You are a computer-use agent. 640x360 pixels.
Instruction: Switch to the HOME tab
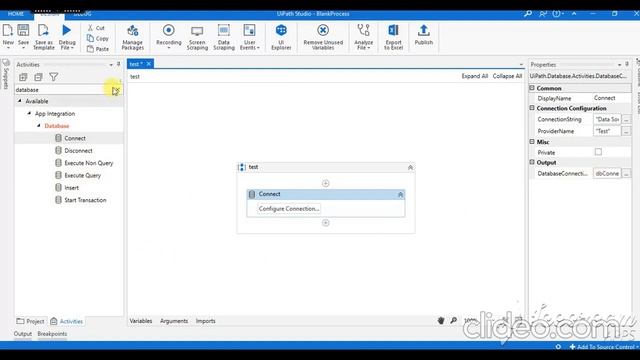click(x=16, y=14)
